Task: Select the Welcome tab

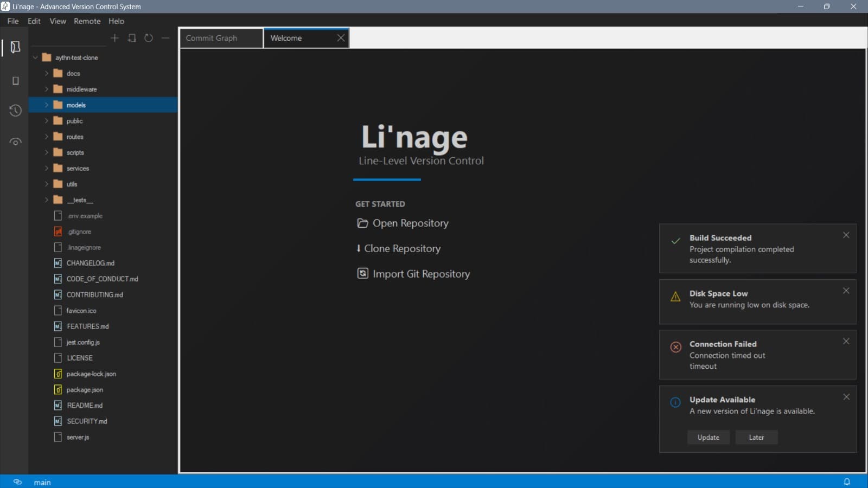Action: [x=307, y=38]
